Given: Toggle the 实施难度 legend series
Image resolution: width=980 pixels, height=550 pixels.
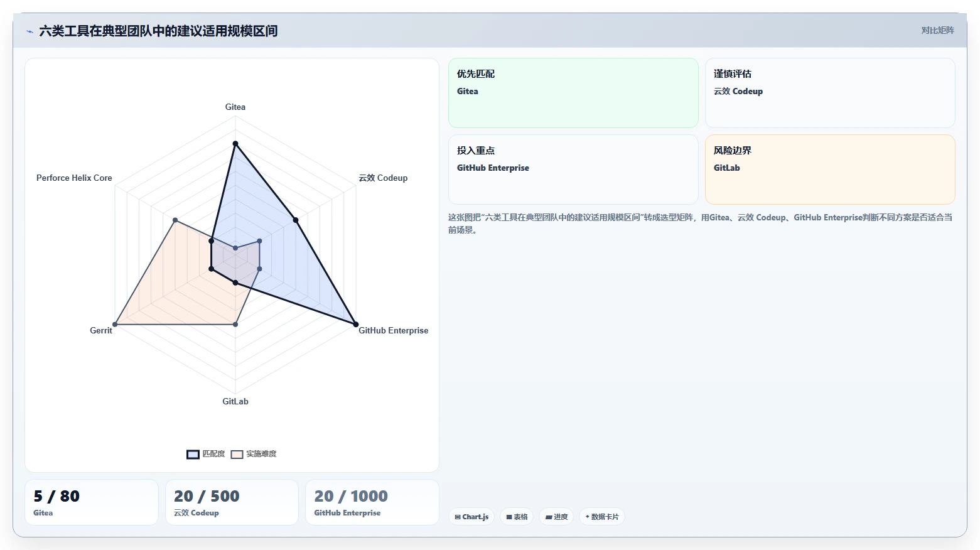Looking at the screenshot, I should point(254,454).
